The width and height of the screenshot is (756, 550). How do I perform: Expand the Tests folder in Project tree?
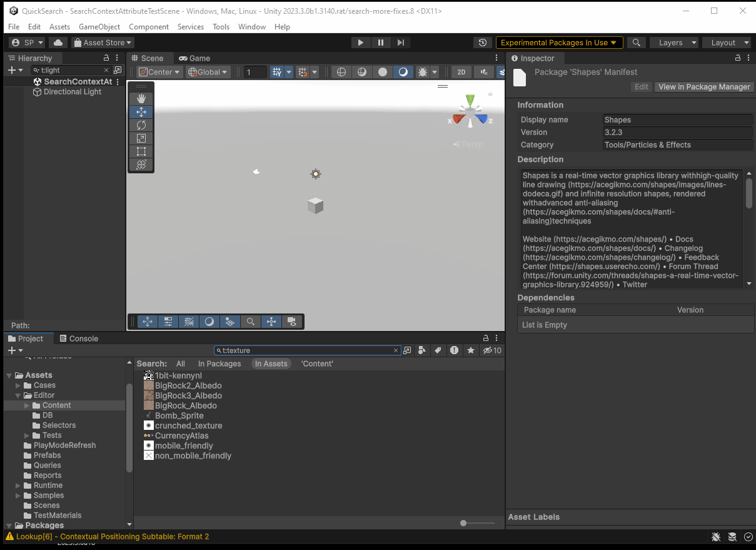coord(27,435)
